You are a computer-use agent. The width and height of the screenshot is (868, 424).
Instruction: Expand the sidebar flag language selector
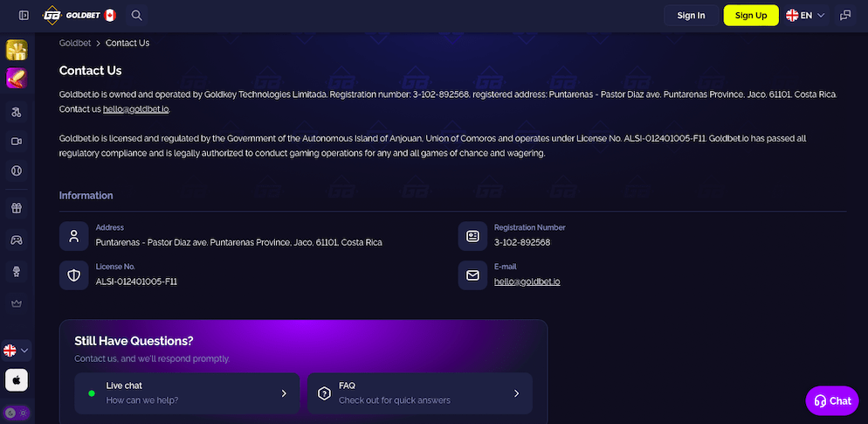click(16, 351)
